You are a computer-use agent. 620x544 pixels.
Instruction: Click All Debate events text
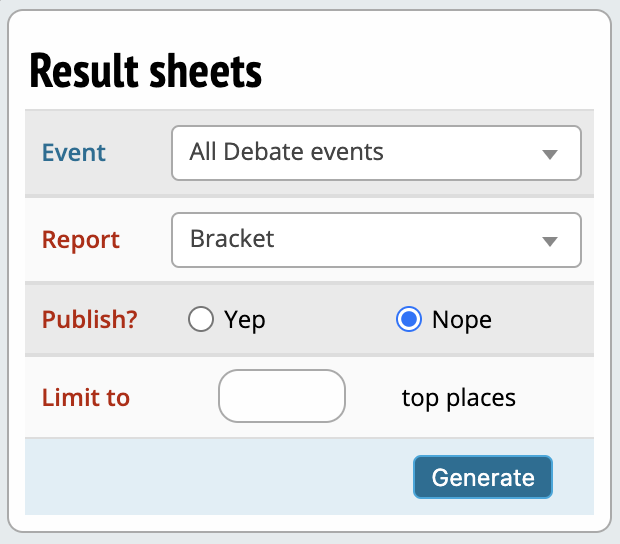(286, 152)
